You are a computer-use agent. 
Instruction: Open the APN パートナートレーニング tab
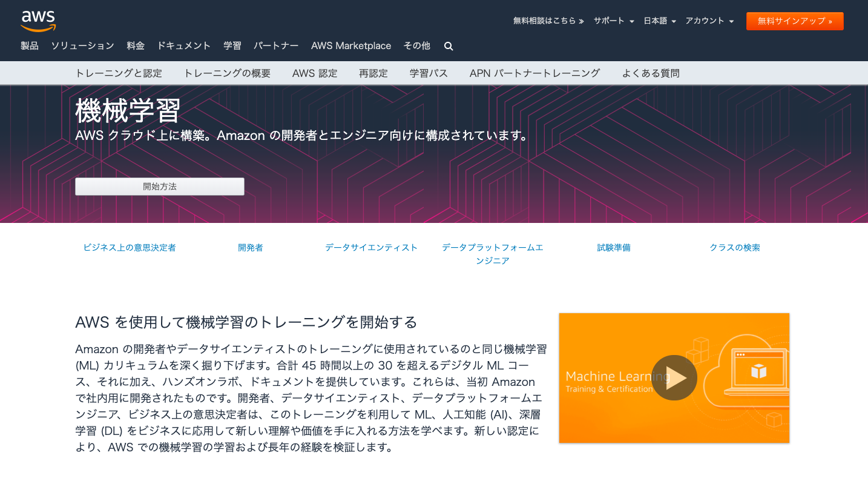click(534, 73)
